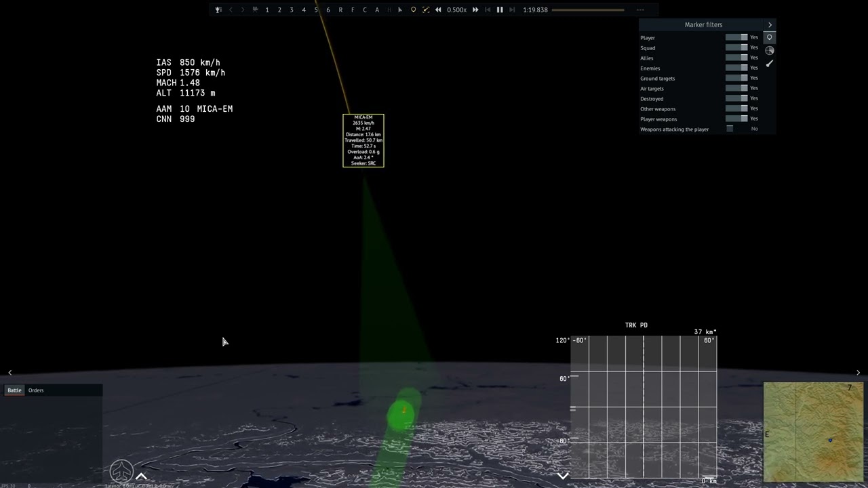This screenshot has width=868, height=488.
Task: Open the weapon missile settings tab
Action: tap(770, 63)
